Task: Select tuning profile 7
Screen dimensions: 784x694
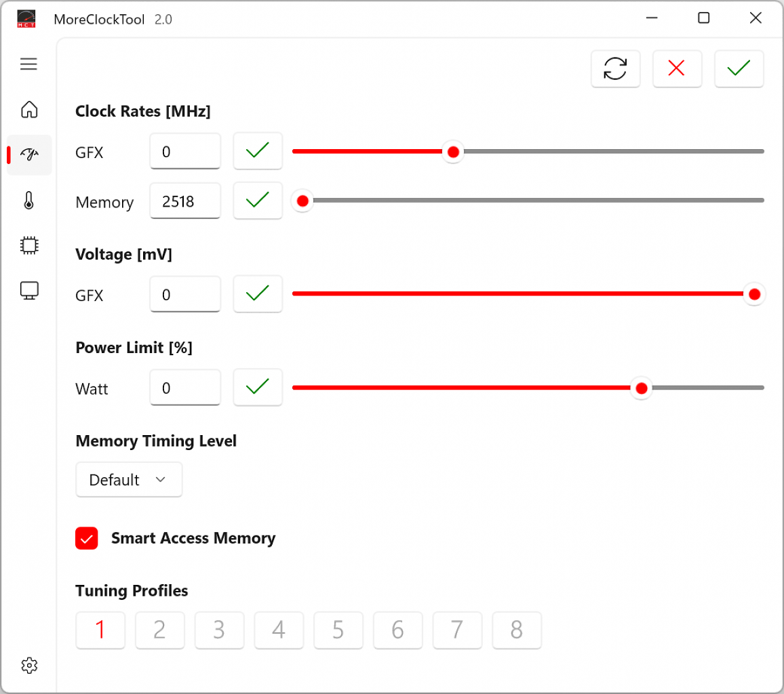Action: [x=457, y=630]
